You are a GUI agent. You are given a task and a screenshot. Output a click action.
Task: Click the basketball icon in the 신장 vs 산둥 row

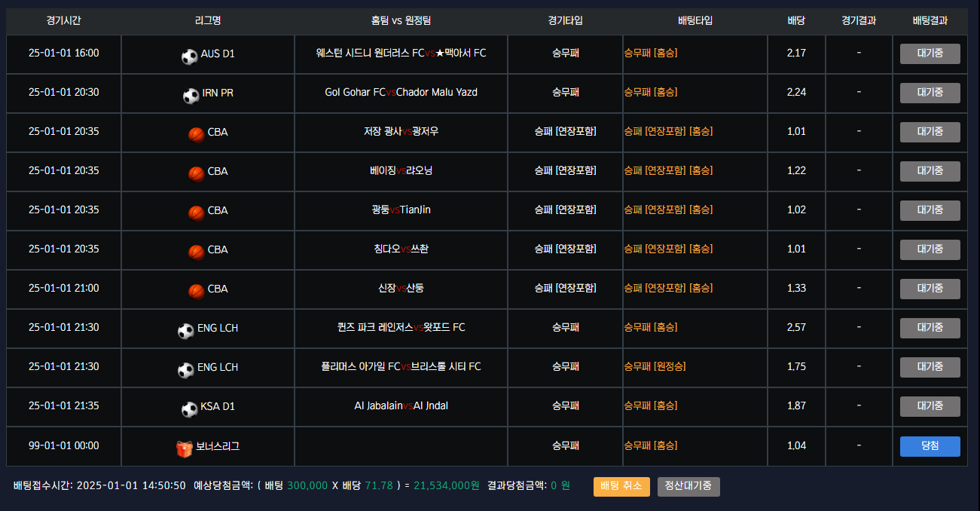[197, 291]
